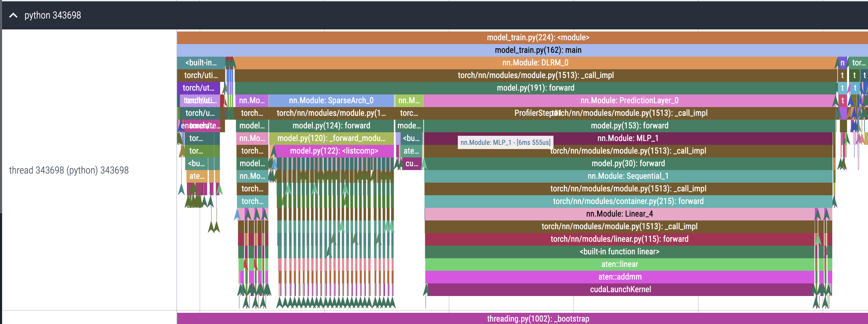The image size is (868, 324).
Task: Select thread 343698 (python) track label
Action: 69,170
